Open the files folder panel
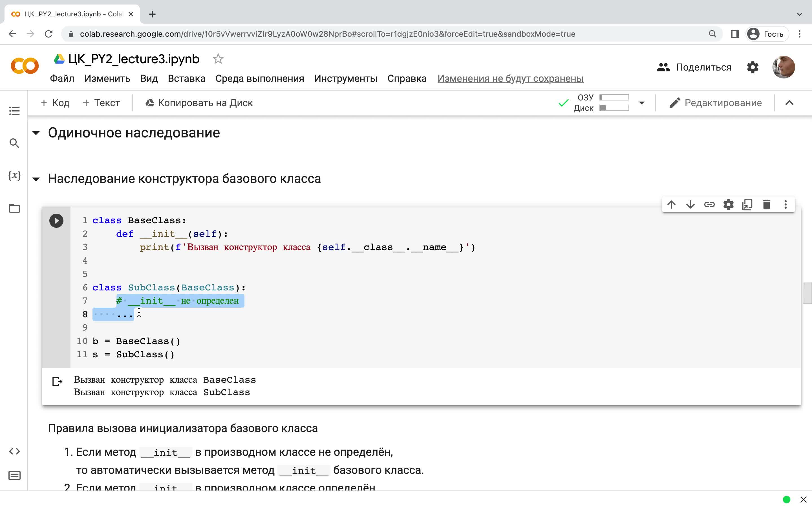The image size is (812, 508). point(14,208)
